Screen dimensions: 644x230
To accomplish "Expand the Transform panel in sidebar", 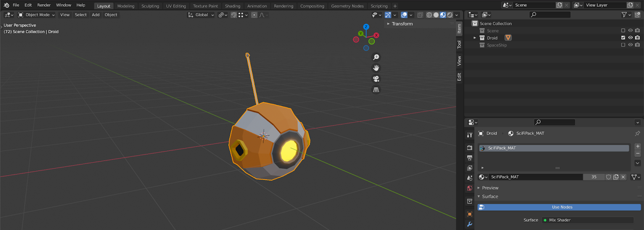I will click(402, 24).
